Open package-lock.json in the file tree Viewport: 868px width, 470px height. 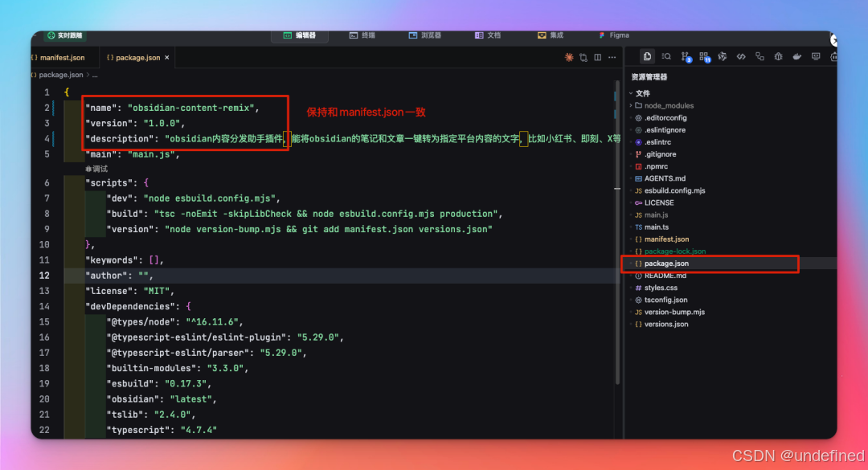675,251
